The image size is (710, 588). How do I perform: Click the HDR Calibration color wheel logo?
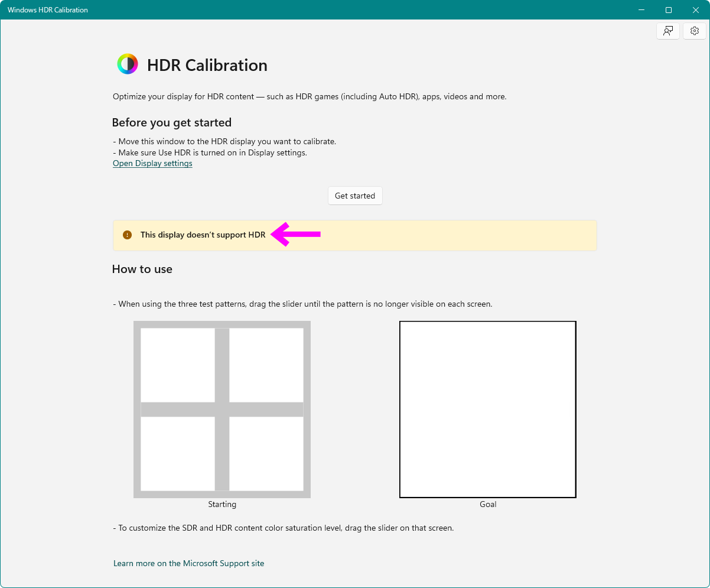coord(128,64)
